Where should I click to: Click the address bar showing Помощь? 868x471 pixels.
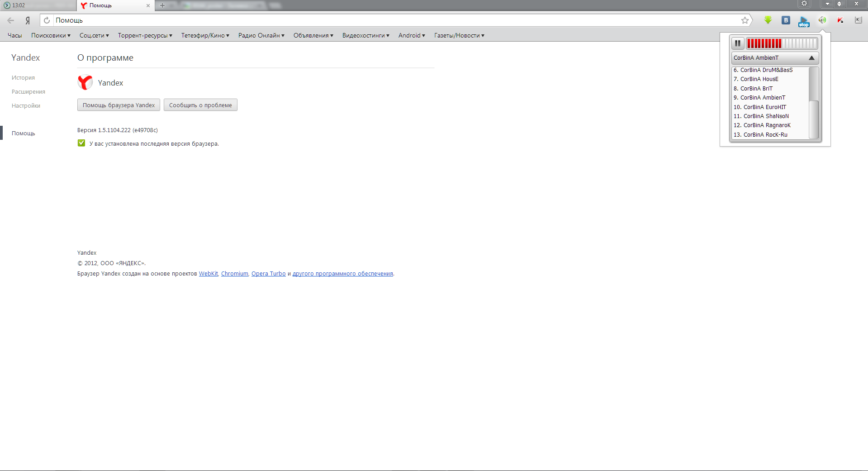click(396, 20)
